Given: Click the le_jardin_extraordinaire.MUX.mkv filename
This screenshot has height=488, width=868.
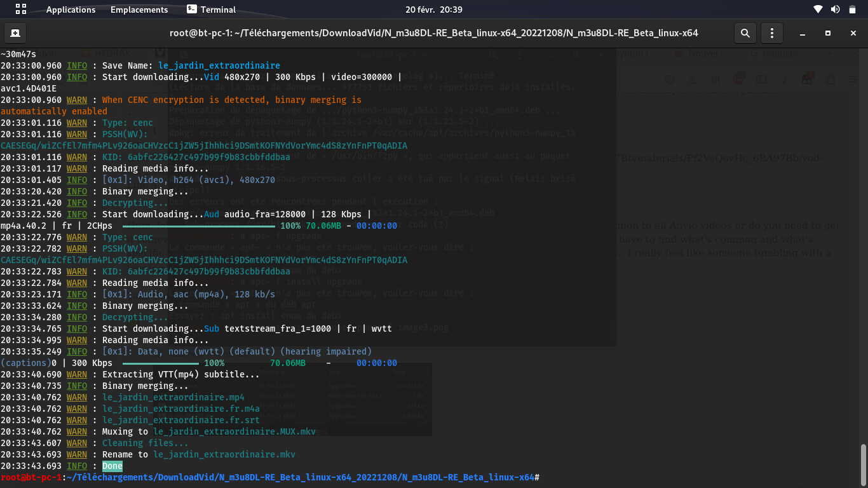Looking at the screenshot, I should point(234,431).
